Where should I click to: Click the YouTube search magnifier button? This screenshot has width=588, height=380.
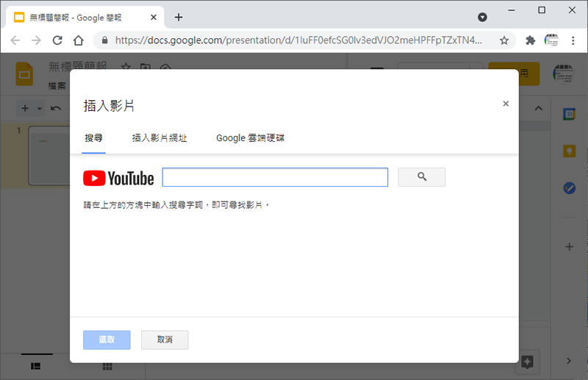click(x=421, y=176)
